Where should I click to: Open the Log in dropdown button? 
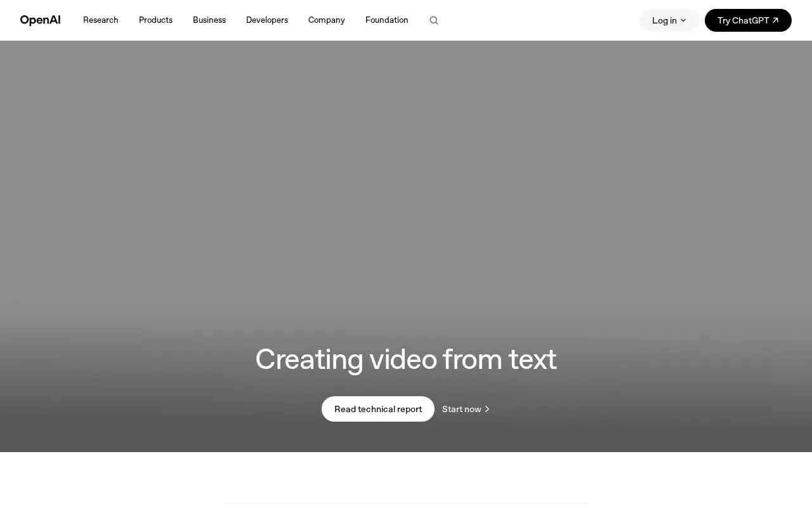(669, 20)
